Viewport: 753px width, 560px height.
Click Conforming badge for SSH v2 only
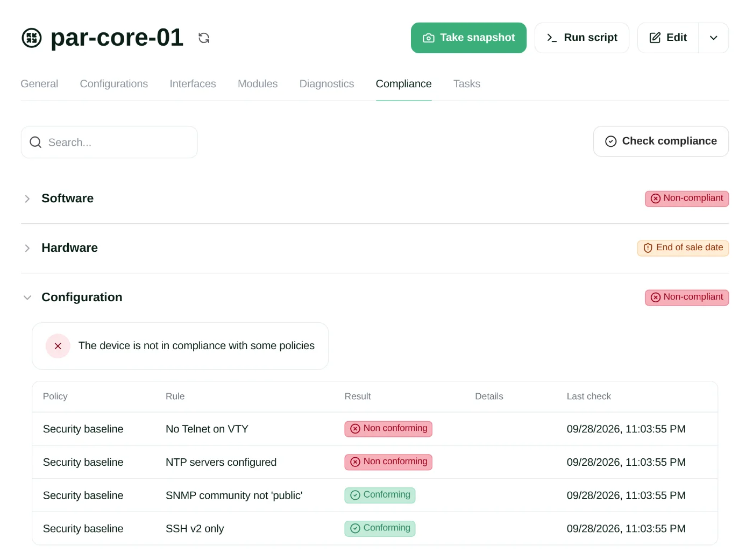[x=380, y=528]
